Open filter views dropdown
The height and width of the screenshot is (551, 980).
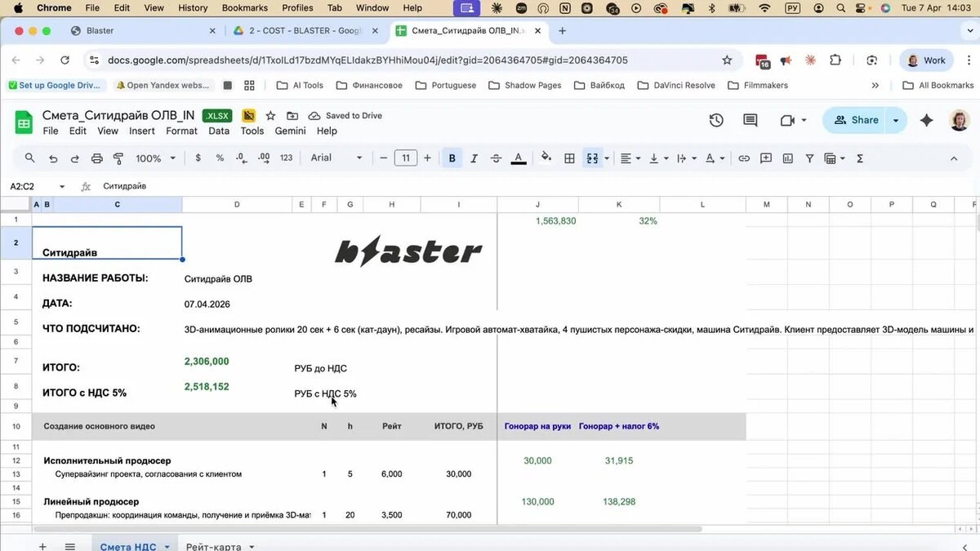[x=835, y=158]
